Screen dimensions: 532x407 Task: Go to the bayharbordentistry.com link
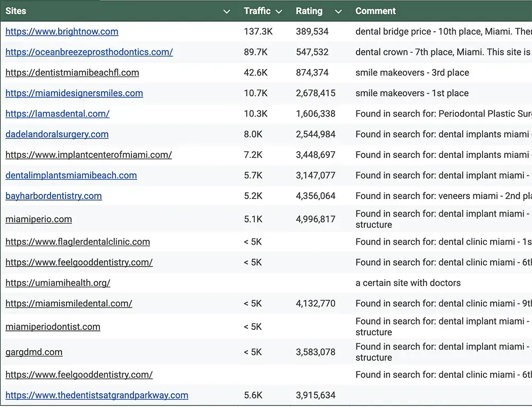click(53, 196)
